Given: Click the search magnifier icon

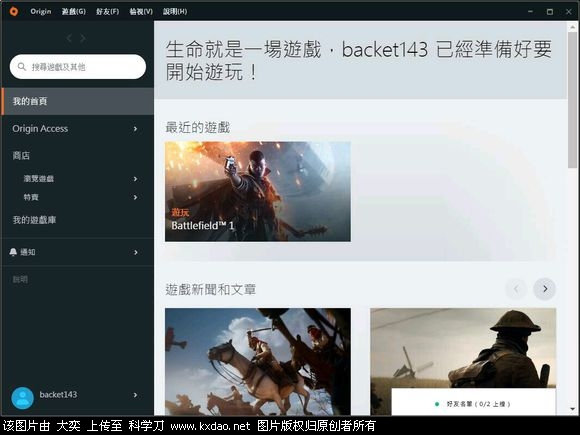Looking at the screenshot, I should coord(22,67).
